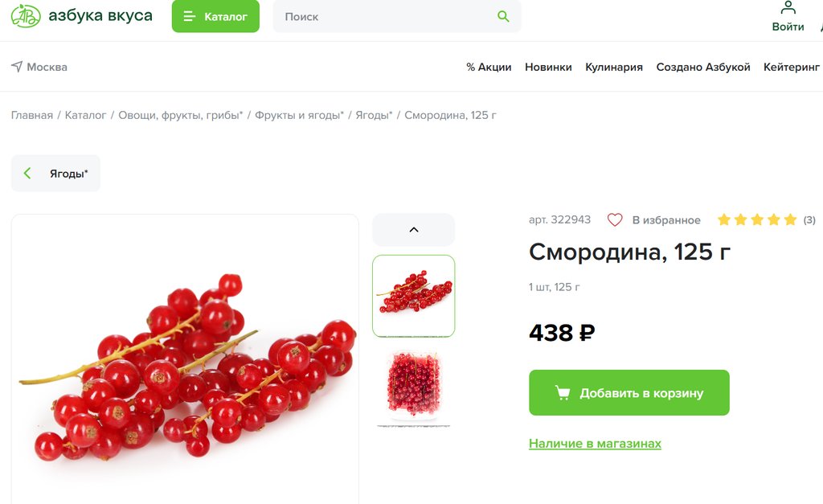Go to Кулинария section

tap(614, 68)
